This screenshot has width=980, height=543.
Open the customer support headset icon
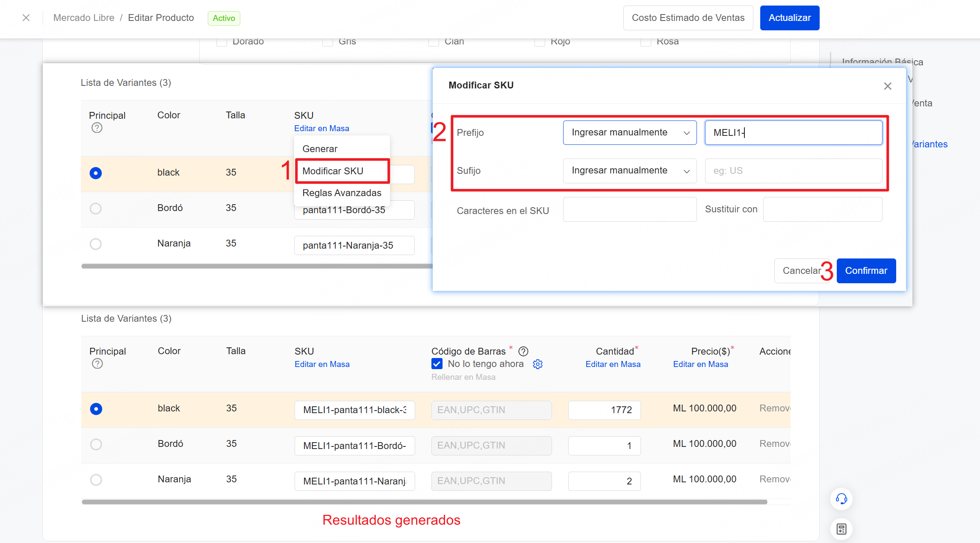[x=841, y=499]
